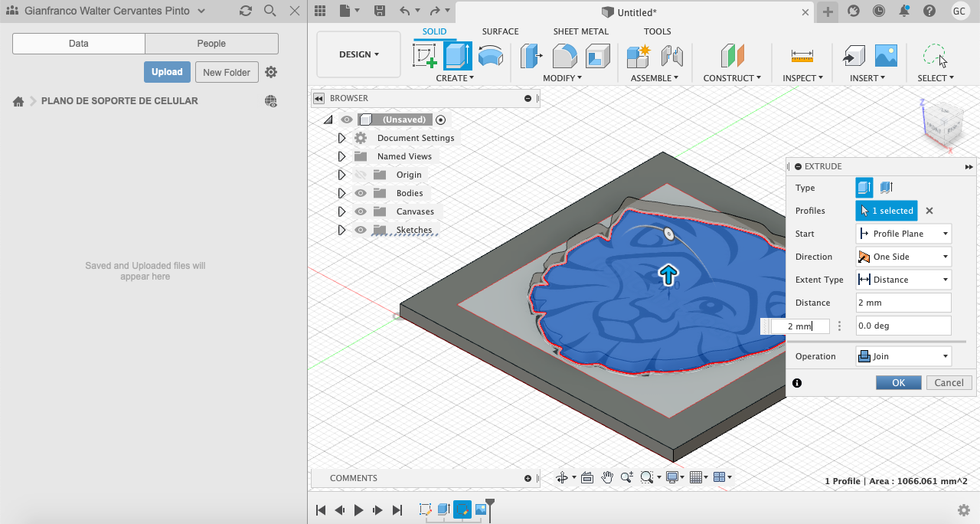
Task: Open the ASSEMBLE menu
Action: [x=655, y=78]
